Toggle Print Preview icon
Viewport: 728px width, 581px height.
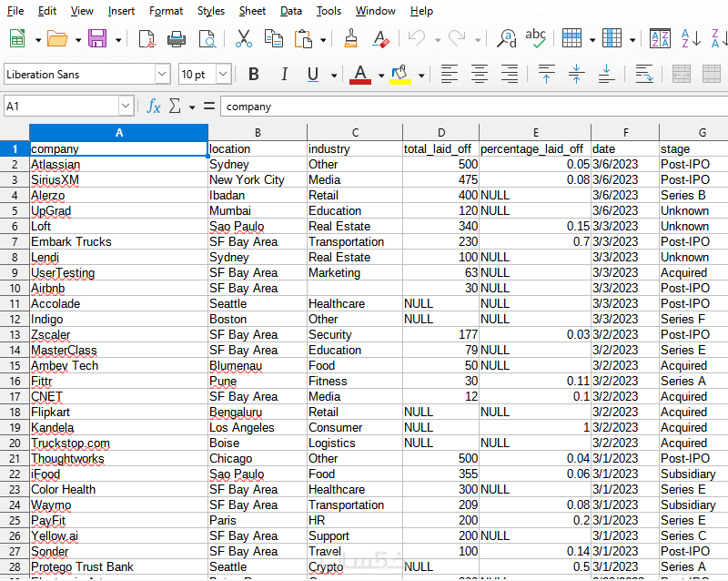click(x=207, y=39)
